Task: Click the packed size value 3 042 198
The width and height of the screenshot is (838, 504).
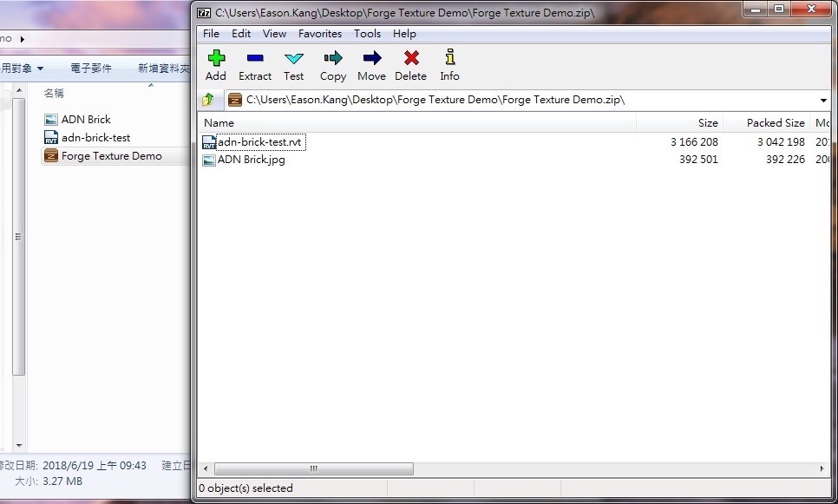Action: [x=781, y=142]
